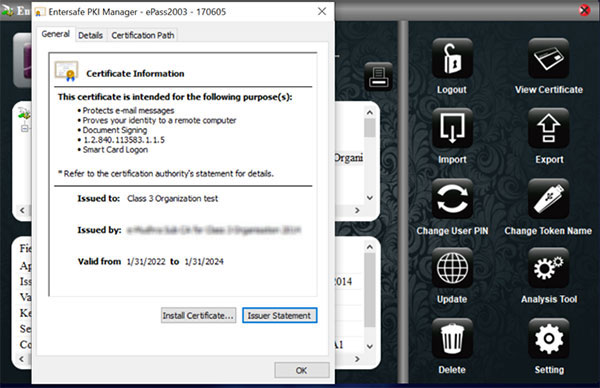Image resolution: width=600 pixels, height=388 pixels.
Task: Switch to the General tab
Action: 56,34
